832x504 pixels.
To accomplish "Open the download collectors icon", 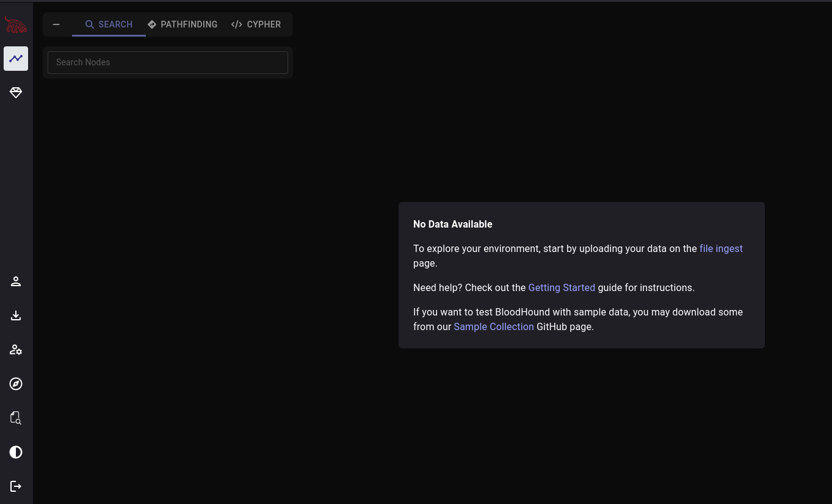I will pos(16,315).
